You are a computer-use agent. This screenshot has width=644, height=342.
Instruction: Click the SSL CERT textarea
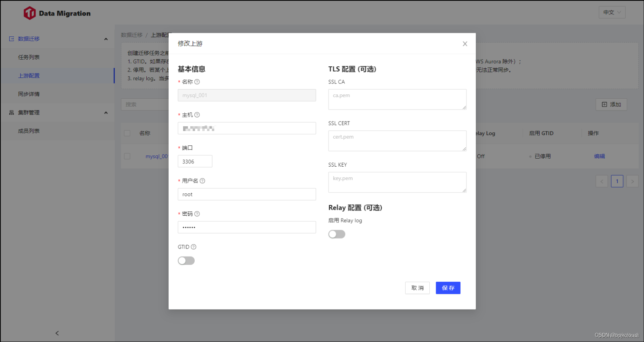coord(397,141)
